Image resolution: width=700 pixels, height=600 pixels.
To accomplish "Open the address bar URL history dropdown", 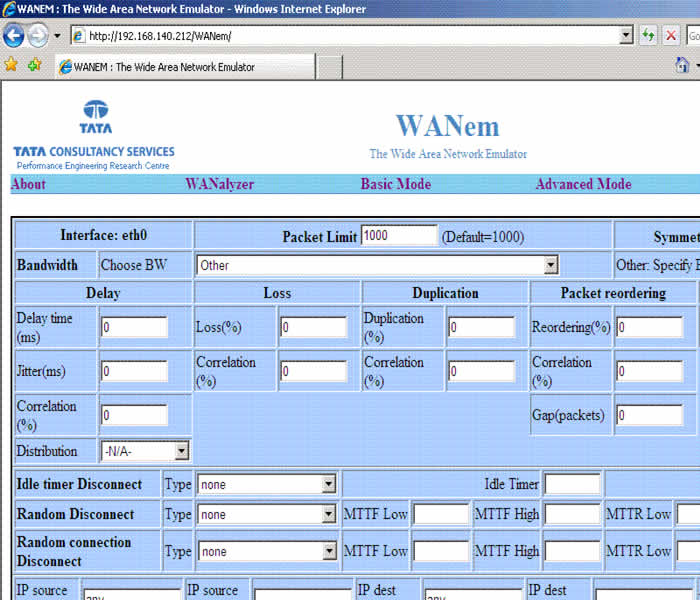I will point(626,36).
